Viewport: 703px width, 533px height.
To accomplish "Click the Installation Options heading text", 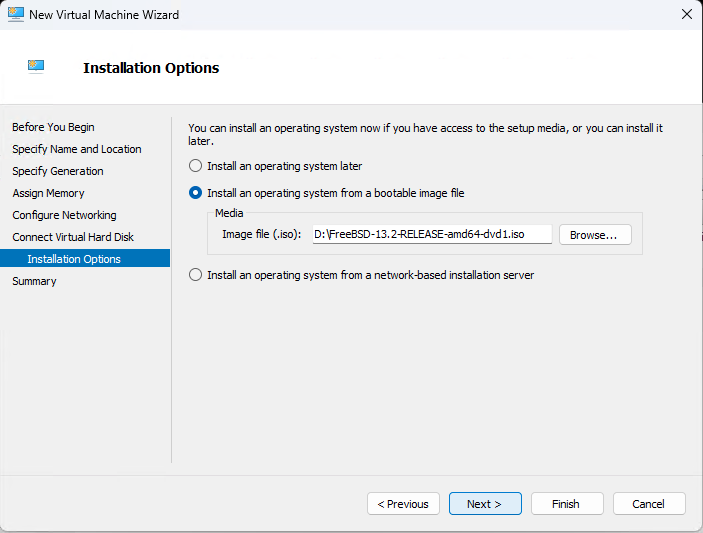I will [x=151, y=68].
